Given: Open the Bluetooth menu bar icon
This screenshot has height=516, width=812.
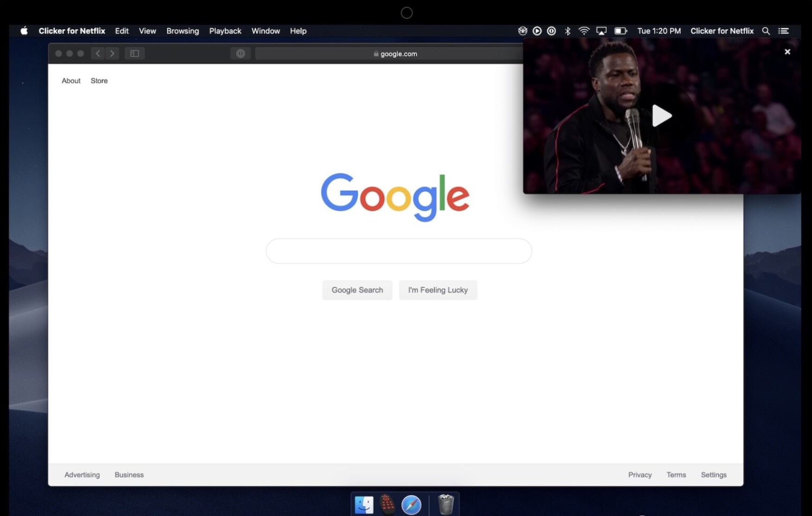Looking at the screenshot, I should 567,31.
